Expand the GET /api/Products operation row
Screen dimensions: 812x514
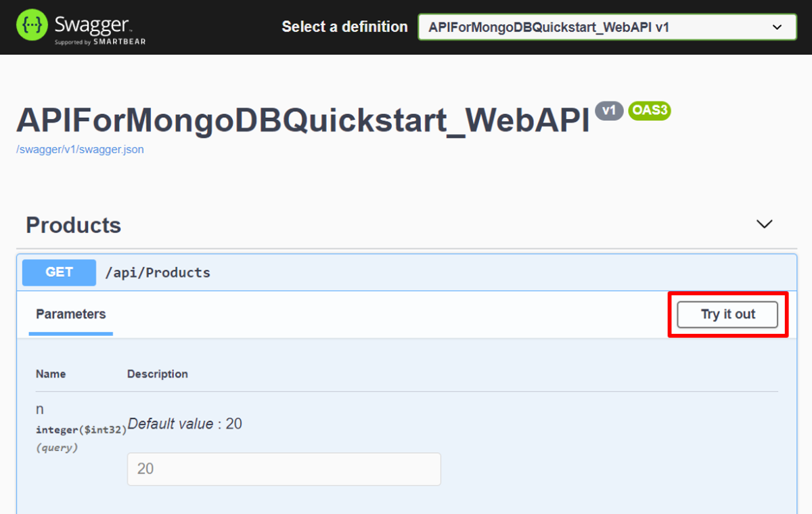pos(406,272)
